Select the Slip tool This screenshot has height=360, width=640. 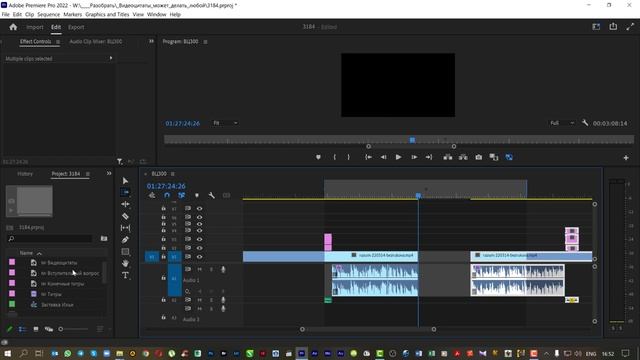(125, 228)
